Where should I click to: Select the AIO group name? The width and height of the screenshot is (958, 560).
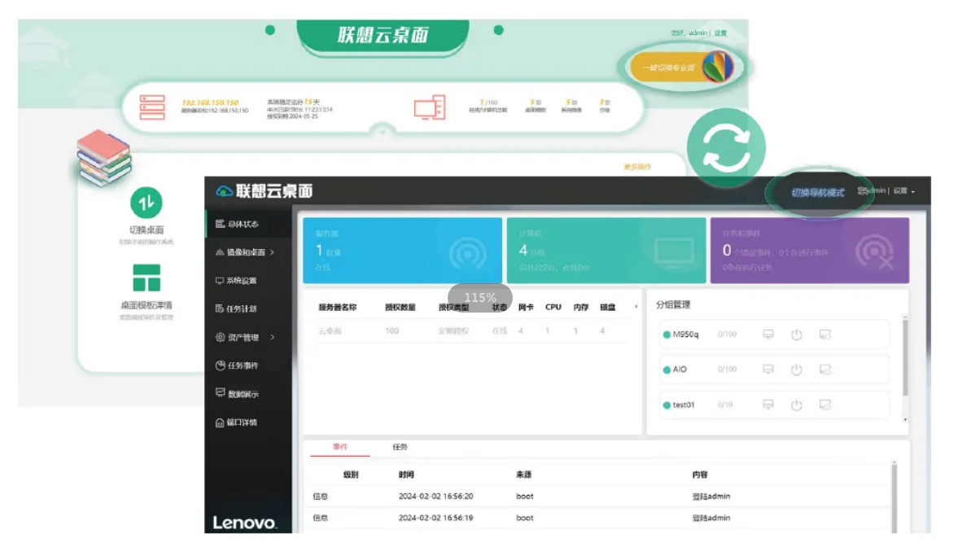(680, 370)
